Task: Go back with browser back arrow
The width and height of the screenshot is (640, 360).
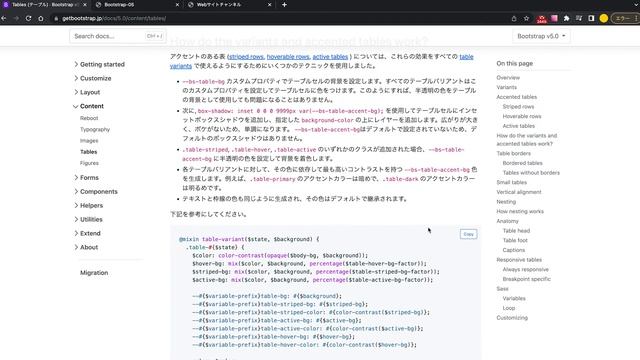Action: pos(4,18)
